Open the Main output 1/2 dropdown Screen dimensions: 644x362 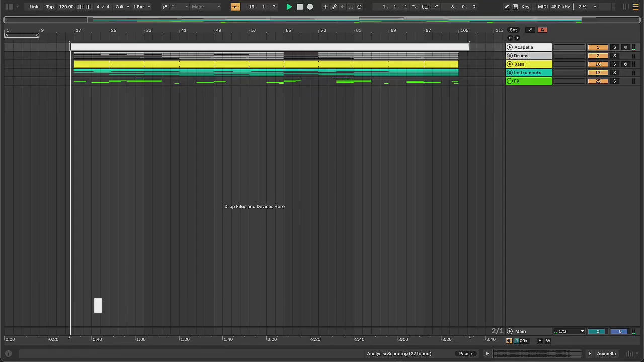tap(569, 331)
